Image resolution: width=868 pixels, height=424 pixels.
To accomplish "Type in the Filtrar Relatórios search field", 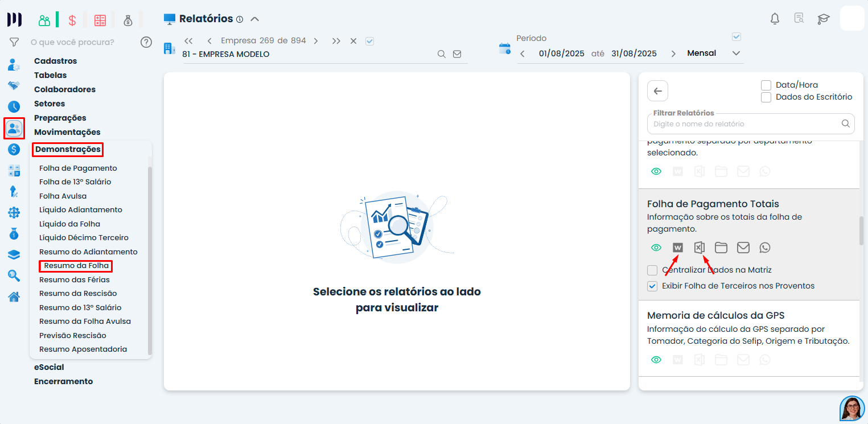I will (x=740, y=124).
